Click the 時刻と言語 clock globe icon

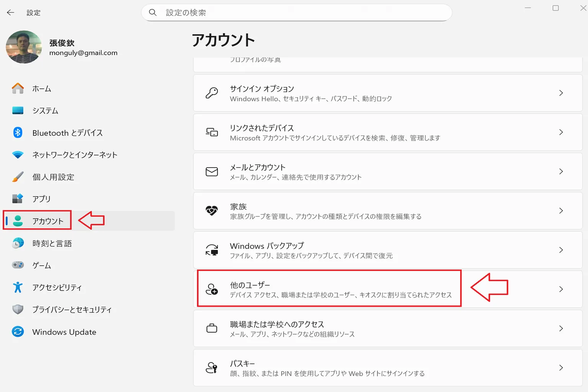click(x=18, y=243)
